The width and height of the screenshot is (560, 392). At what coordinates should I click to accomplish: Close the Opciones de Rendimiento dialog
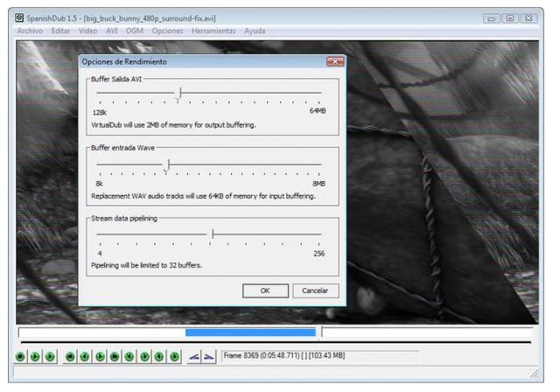(x=333, y=62)
